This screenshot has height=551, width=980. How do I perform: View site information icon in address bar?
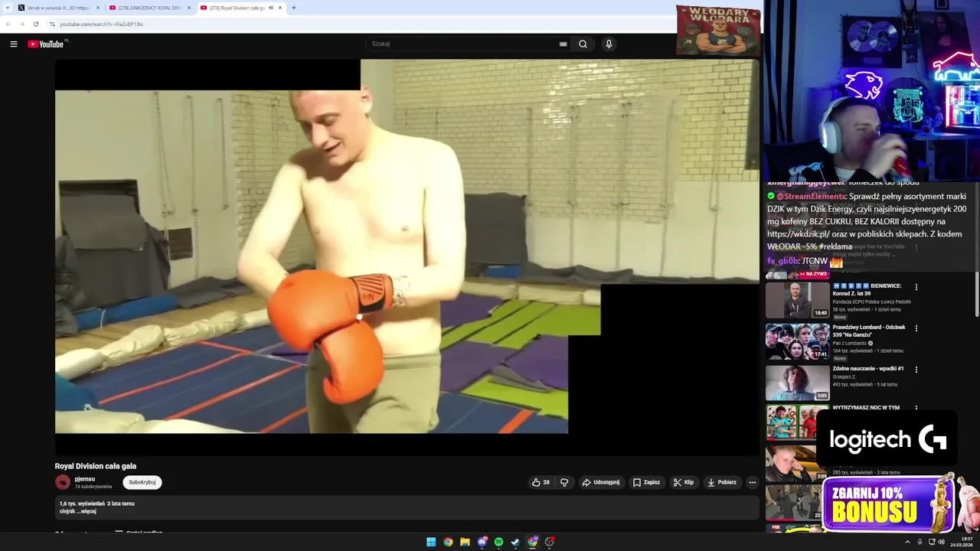pos(52,24)
